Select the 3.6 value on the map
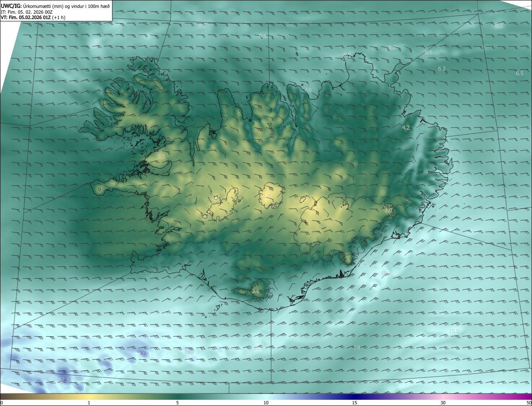Viewport: 532px width, 406px height. click(x=256, y=291)
